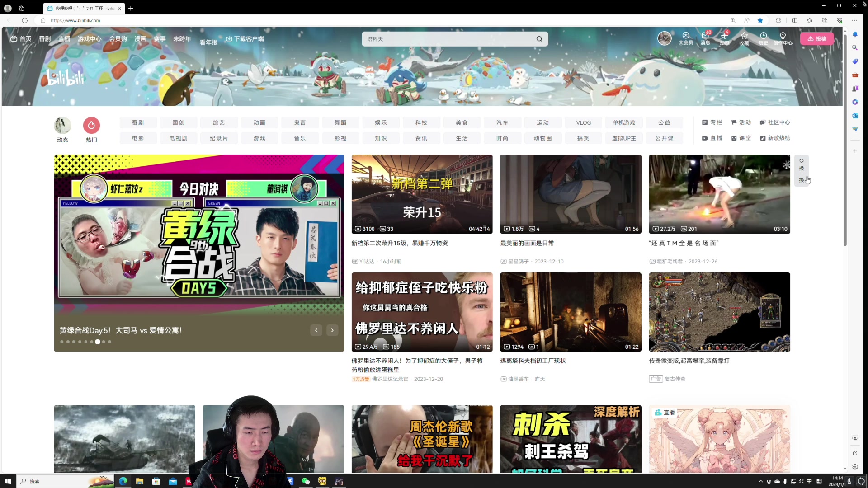Click the search magnifier icon in Bilibili search box
Viewport: 868px width, 488px height.
tap(539, 39)
